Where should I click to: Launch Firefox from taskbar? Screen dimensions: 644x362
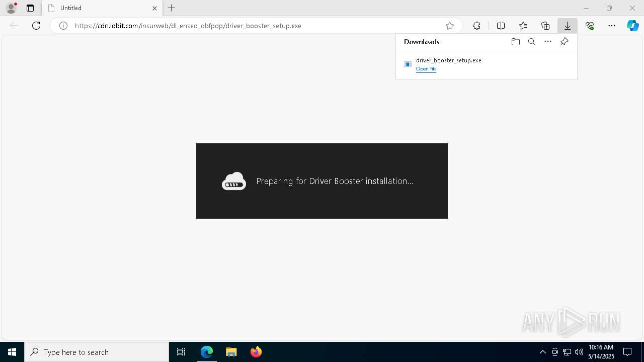click(x=256, y=352)
